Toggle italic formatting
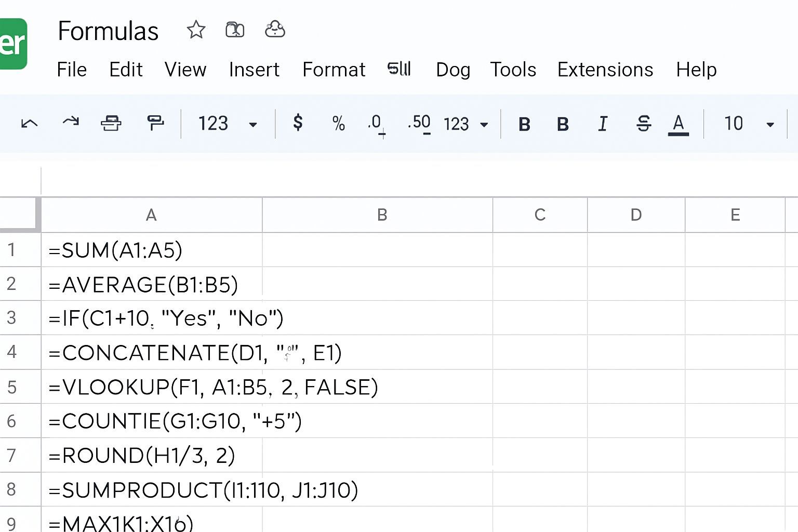798x532 pixels. [603, 124]
